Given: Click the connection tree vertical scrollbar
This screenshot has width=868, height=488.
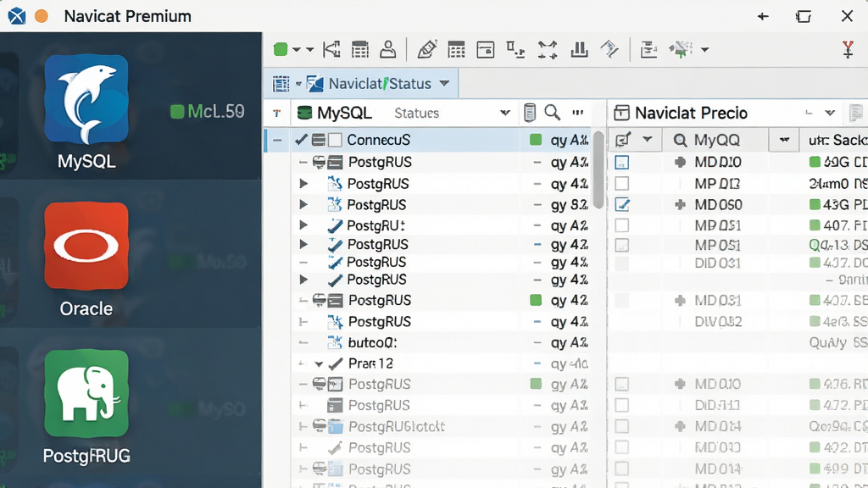Looking at the screenshot, I should (x=598, y=169).
